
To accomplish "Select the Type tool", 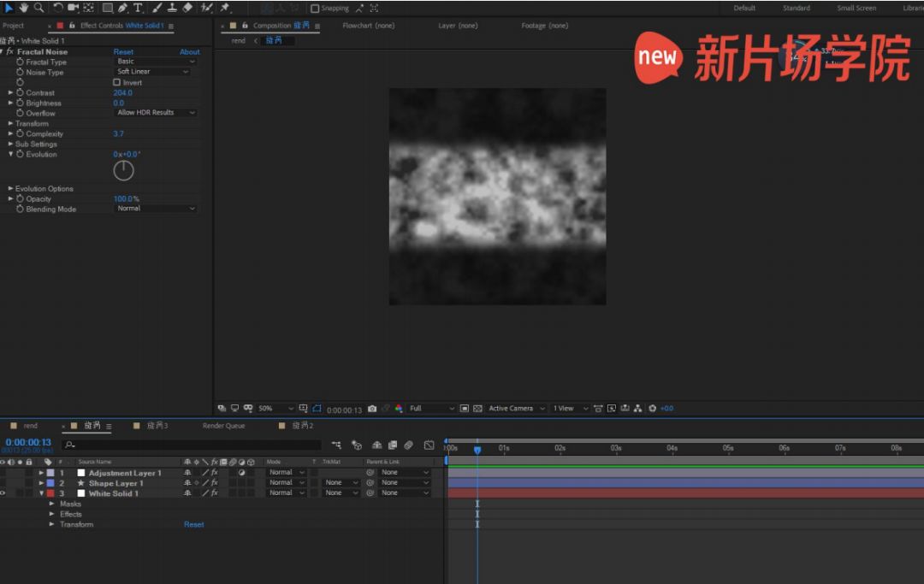I will 138,8.
